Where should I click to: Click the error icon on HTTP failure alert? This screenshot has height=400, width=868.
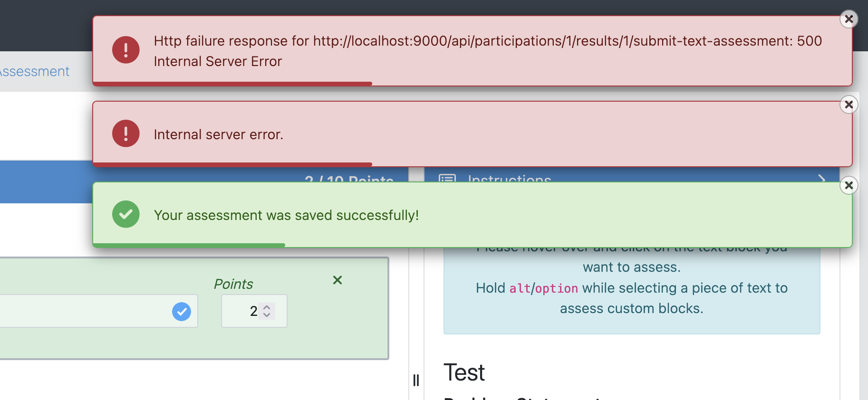(125, 50)
